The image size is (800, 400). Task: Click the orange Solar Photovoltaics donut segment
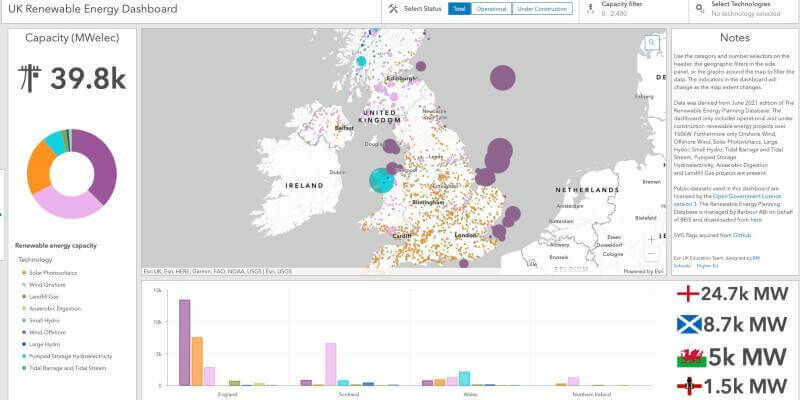(x=40, y=168)
